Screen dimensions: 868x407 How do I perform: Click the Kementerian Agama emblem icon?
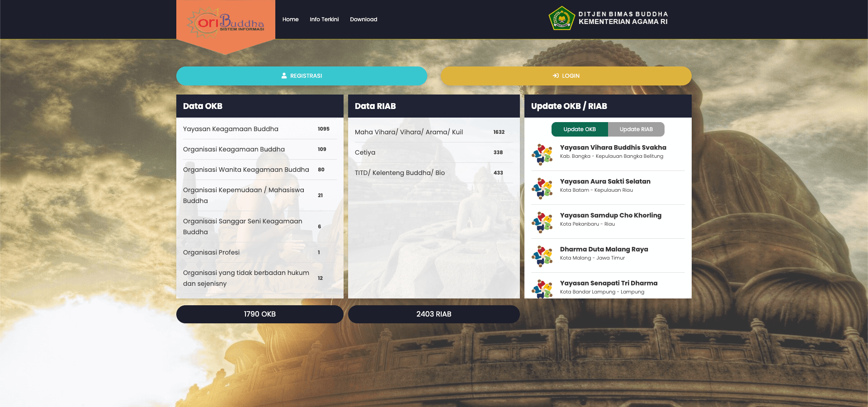tap(561, 19)
